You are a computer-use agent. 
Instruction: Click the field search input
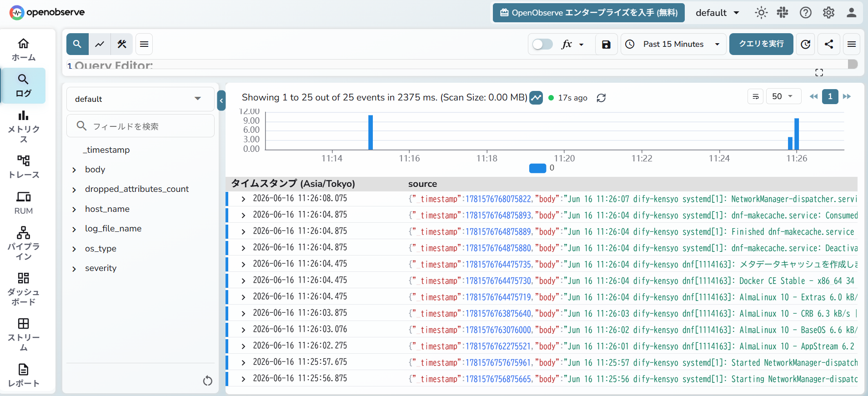click(x=140, y=126)
